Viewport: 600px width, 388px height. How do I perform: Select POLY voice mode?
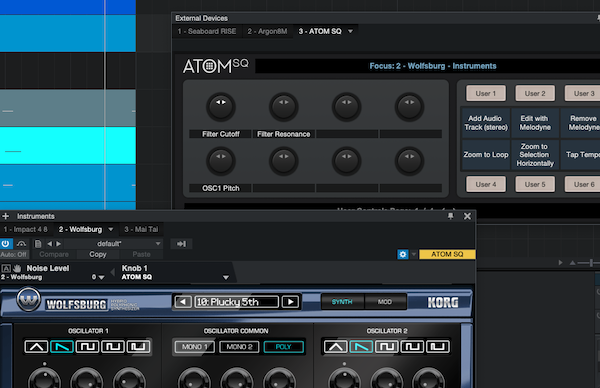tap(284, 347)
